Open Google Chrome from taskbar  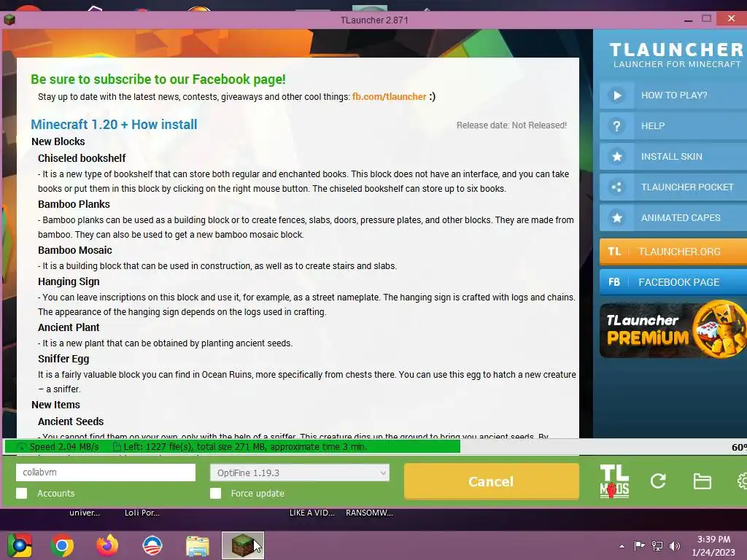point(62,545)
